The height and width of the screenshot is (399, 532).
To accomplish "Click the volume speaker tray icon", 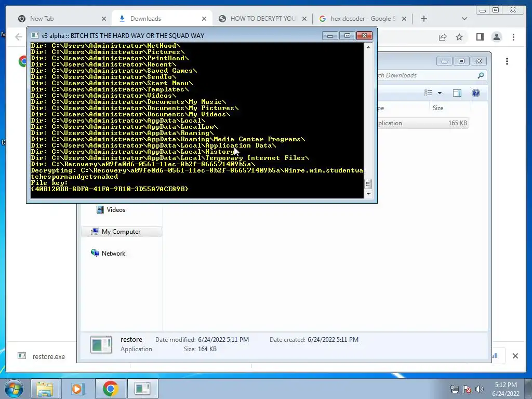I will (479, 389).
